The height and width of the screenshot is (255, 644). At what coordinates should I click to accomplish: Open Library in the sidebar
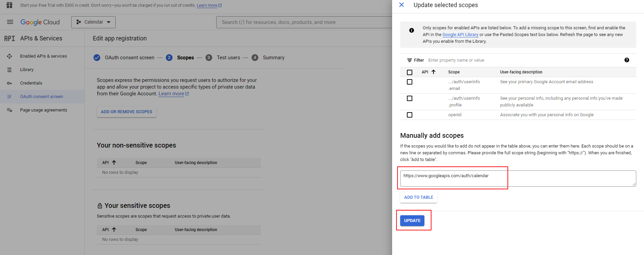(x=27, y=70)
